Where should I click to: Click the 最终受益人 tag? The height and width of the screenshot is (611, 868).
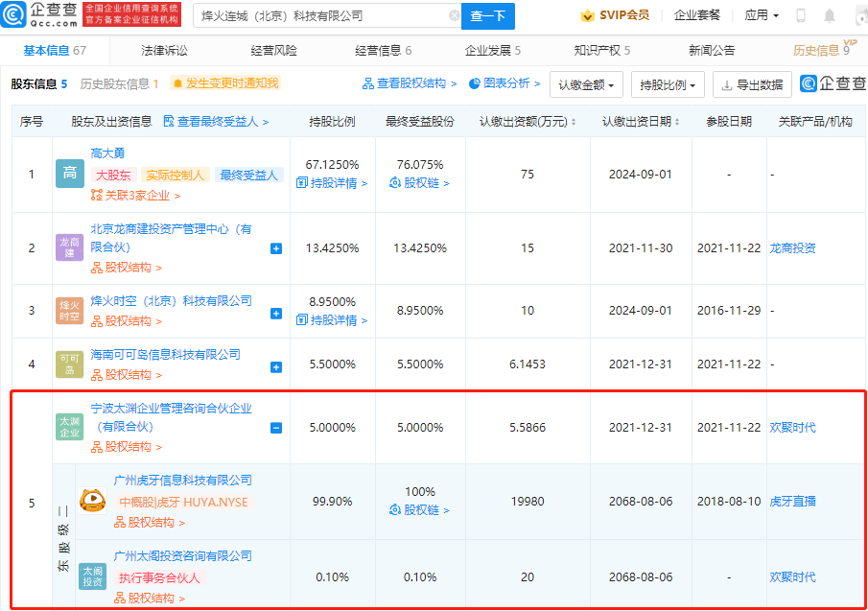click(248, 176)
